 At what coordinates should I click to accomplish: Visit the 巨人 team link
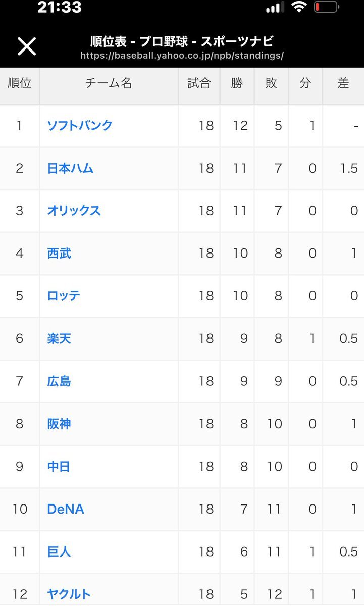pos(59,552)
